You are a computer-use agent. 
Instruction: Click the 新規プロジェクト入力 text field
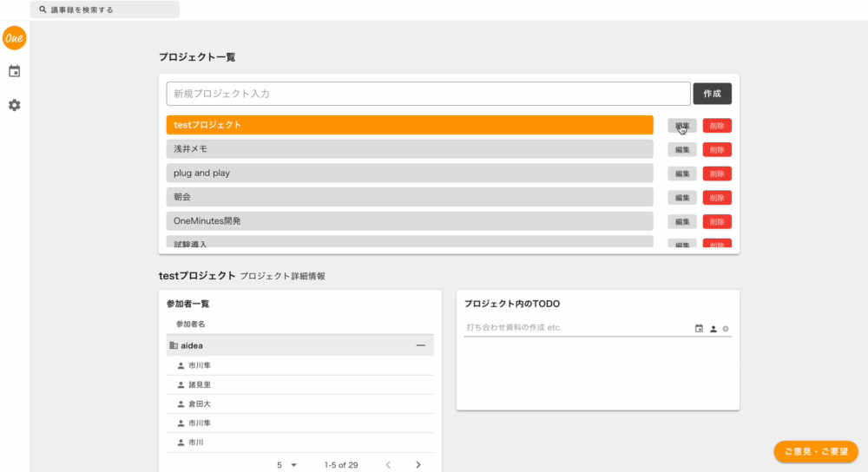point(428,94)
